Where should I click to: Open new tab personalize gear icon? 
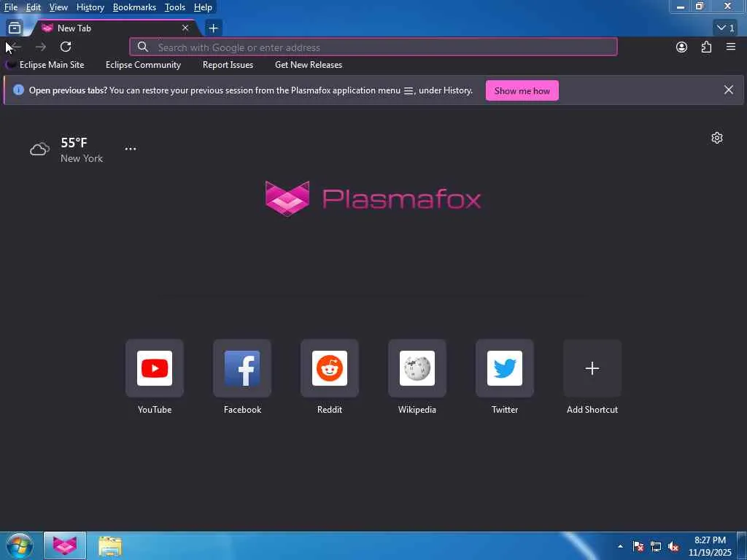pos(717,138)
